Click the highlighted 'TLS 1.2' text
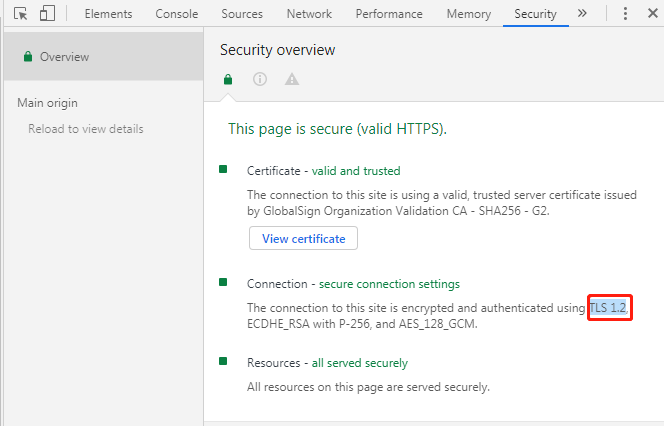This screenshot has width=664, height=426. tap(608, 308)
